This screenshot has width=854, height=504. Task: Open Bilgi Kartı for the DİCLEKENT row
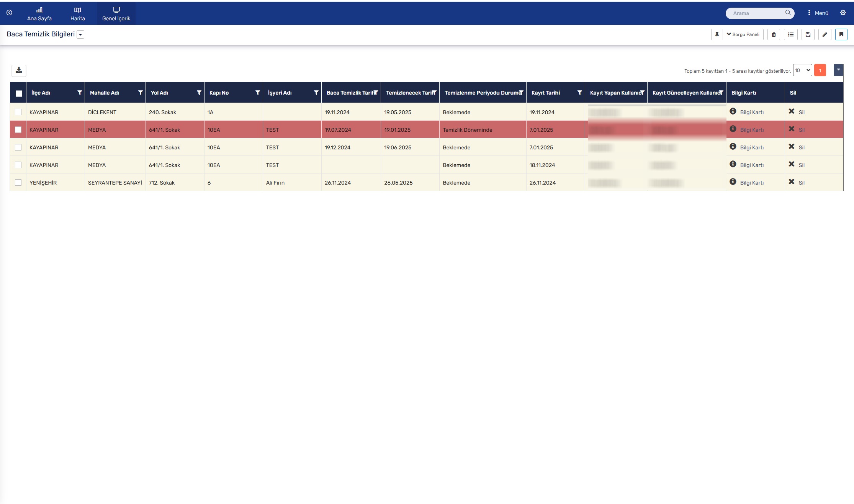[x=747, y=112]
